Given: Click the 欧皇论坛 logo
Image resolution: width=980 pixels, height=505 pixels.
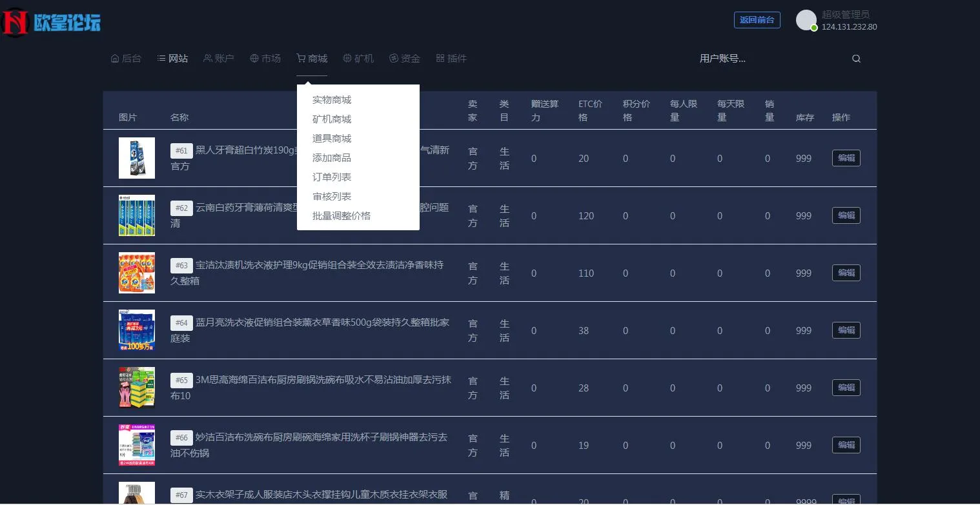Looking at the screenshot, I should click(51, 22).
